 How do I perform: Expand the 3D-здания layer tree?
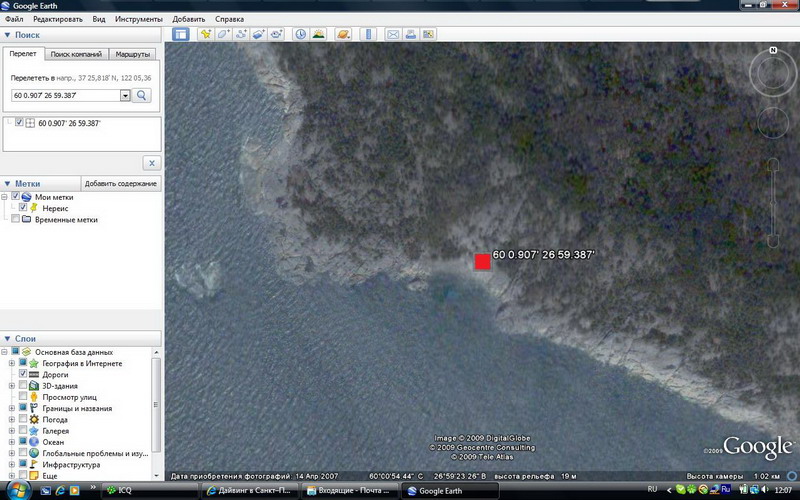coord(11,386)
